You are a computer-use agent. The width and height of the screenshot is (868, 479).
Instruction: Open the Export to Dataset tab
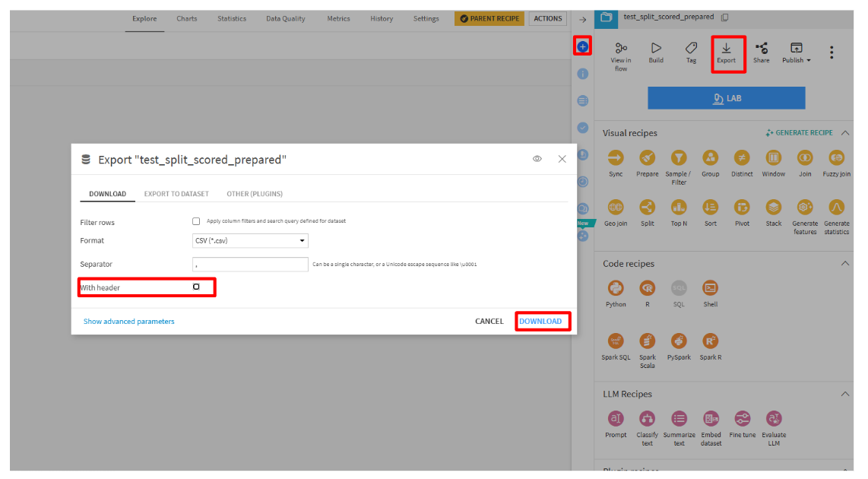(x=176, y=194)
